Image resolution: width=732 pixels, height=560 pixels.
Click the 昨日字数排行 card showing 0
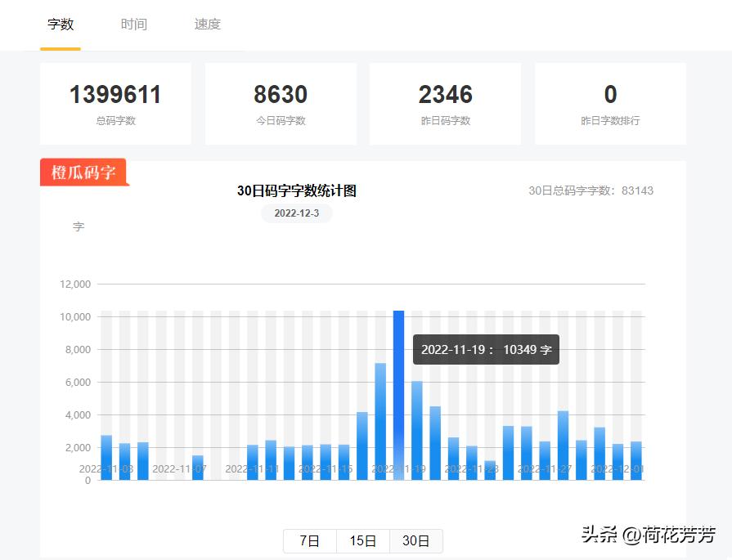tap(610, 104)
